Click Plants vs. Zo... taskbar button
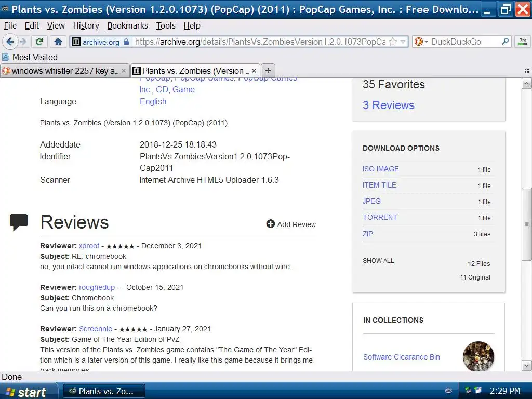Image resolution: width=532 pixels, height=399 pixels. 104,392
